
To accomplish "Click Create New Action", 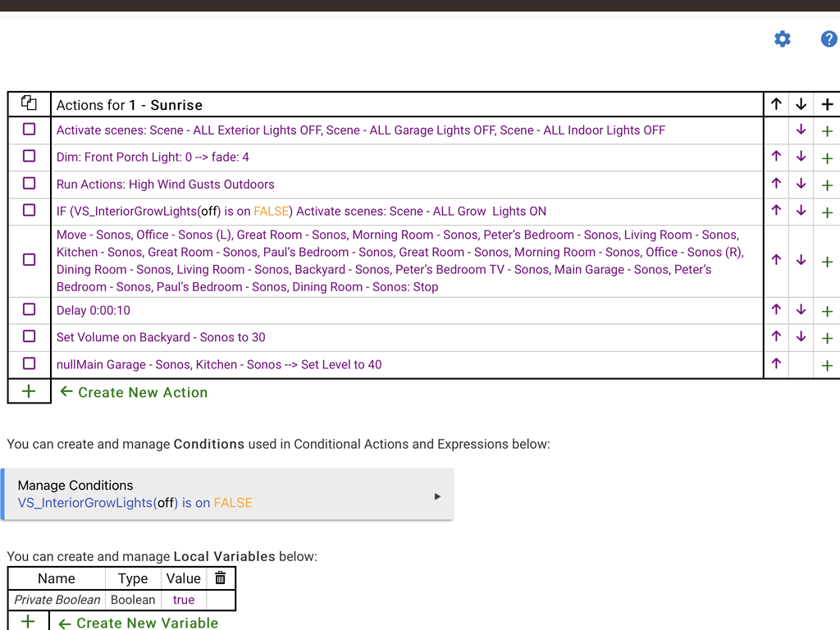I will pos(142,392).
